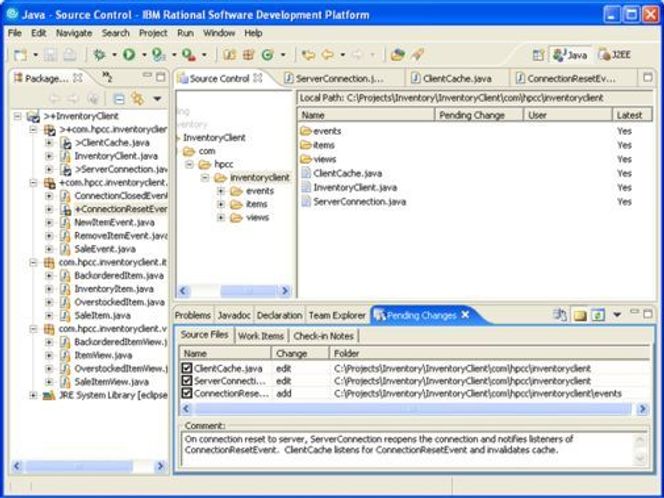Switch to the J2EE perspective

614,55
